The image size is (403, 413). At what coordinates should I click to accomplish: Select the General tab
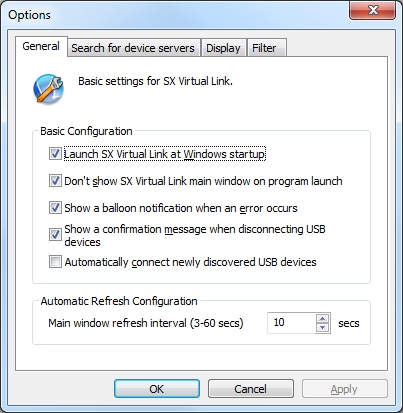pos(41,46)
